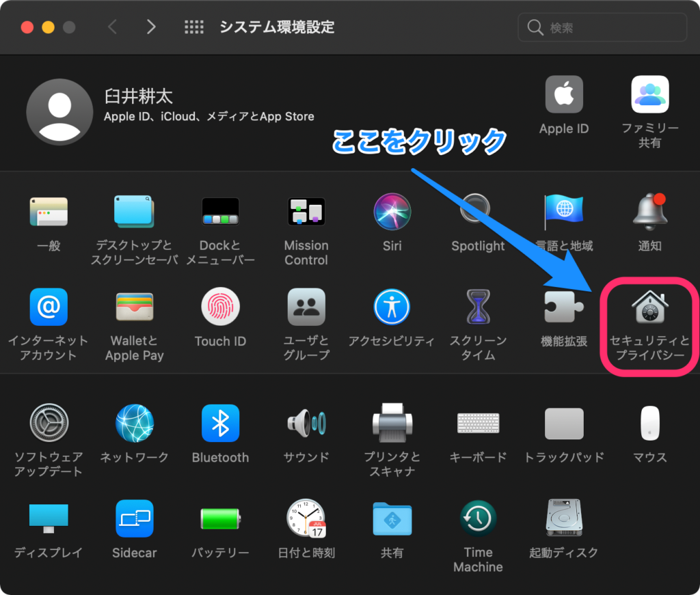Open サウンド (Sound) preferences
The height and width of the screenshot is (595, 700).
pyautogui.click(x=306, y=423)
